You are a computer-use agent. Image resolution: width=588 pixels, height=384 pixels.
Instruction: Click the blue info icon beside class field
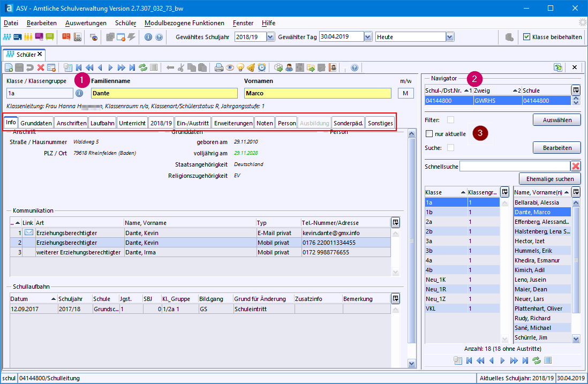tap(79, 93)
